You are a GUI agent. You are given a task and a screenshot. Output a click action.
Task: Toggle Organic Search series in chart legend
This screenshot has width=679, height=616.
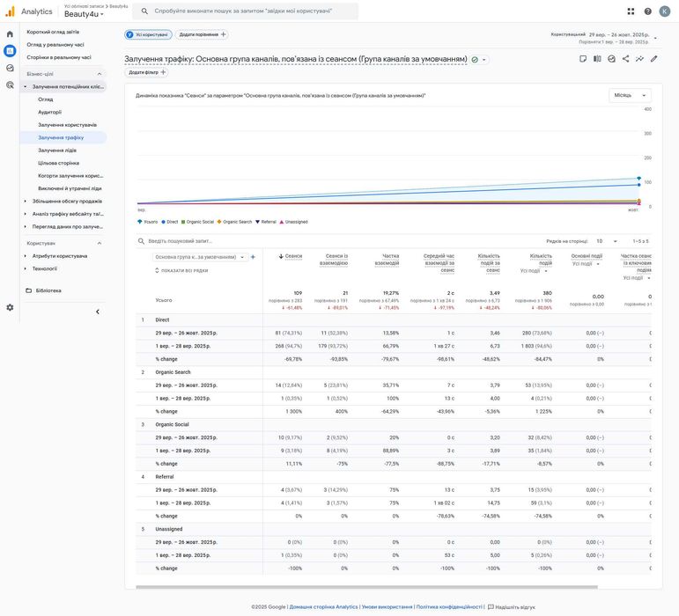tap(236, 222)
